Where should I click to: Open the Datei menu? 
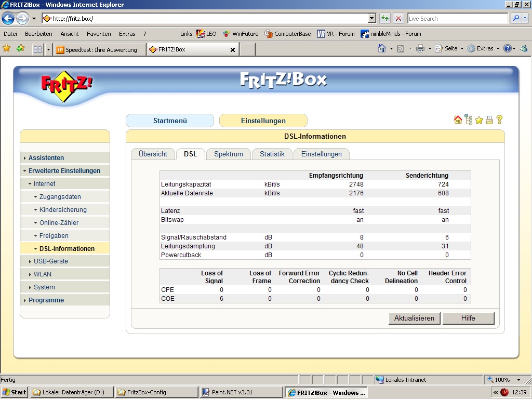pyautogui.click(x=10, y=34)
